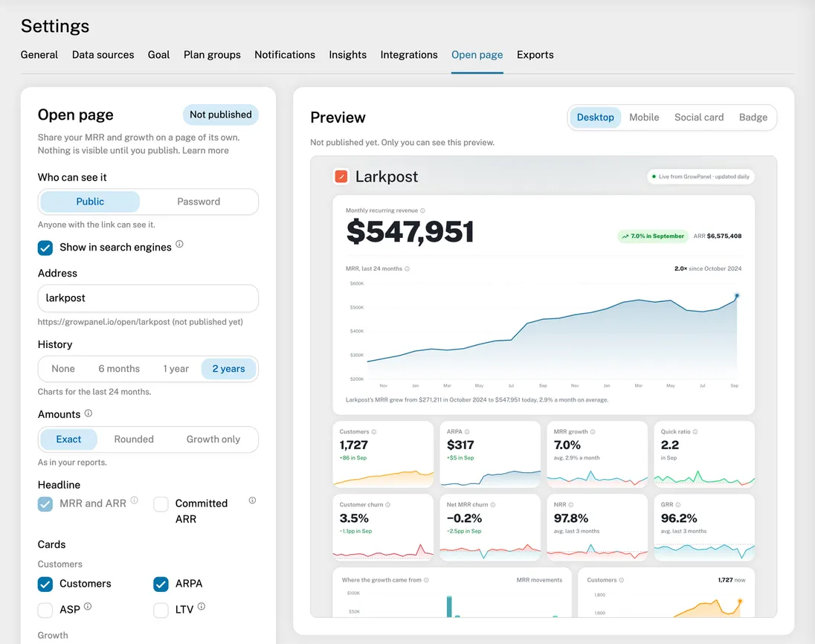The height and width of the screenshot is (644, 815).
Task: Uncheck Show in search engines
Action: [45, 248]
